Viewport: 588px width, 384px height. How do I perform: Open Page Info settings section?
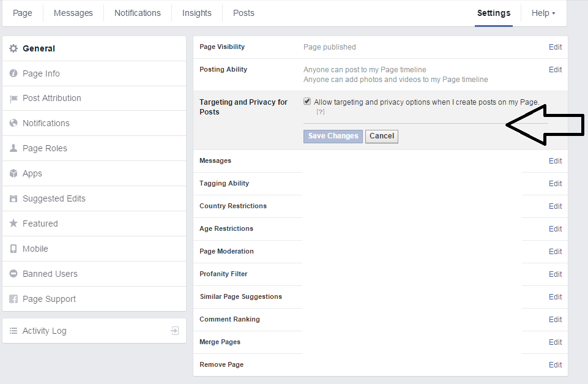[x=94, y=73]
